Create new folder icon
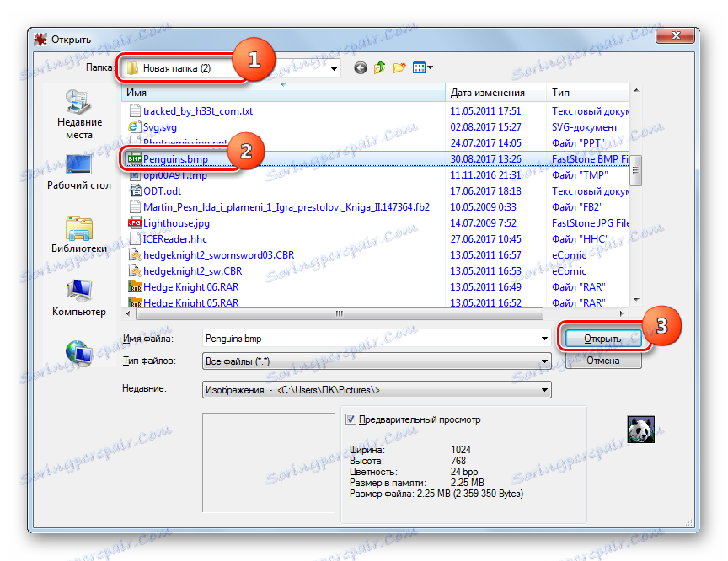 (x=399, y=67)
